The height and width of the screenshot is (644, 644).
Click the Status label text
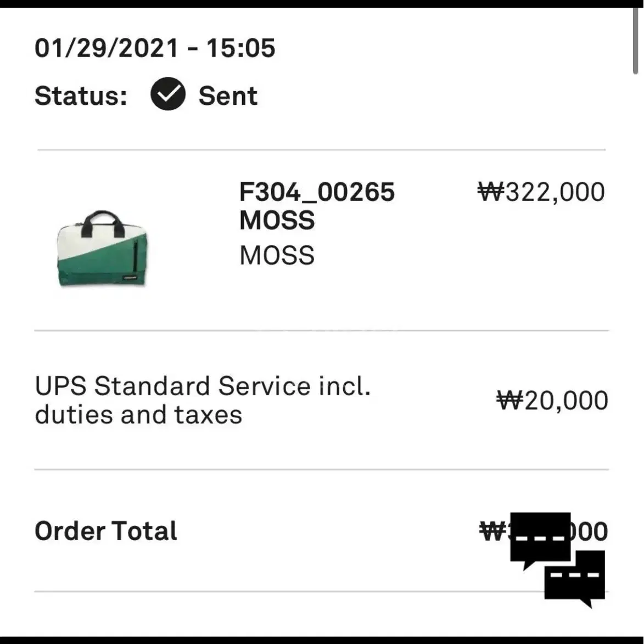pyautogui.click(x=81, y=96)
